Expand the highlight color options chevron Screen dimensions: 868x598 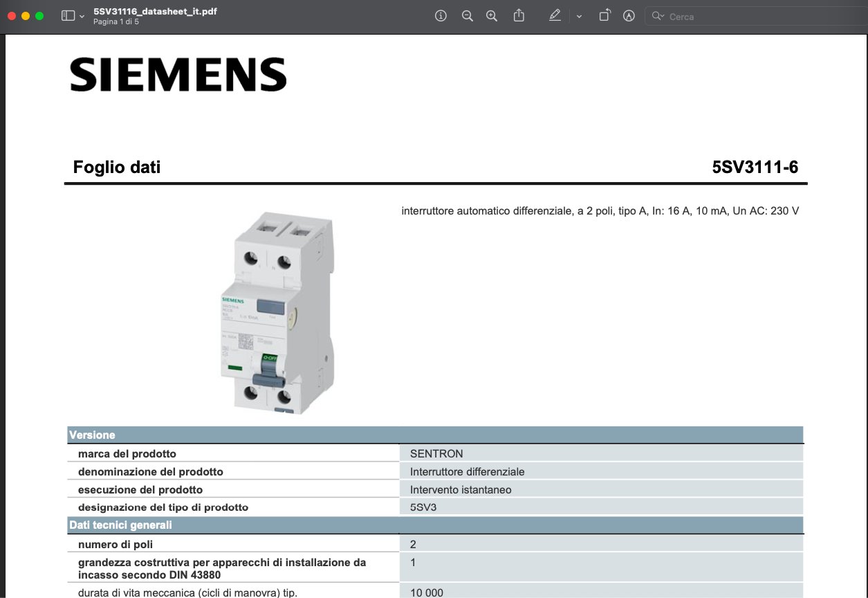tap(579, 16)
